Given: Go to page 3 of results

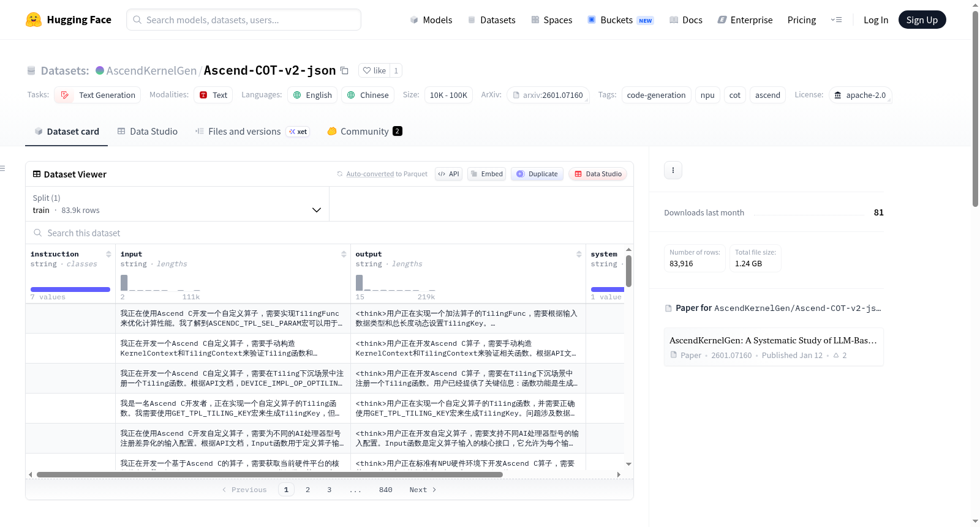Looking at the screenshot, I should point(329,490).
